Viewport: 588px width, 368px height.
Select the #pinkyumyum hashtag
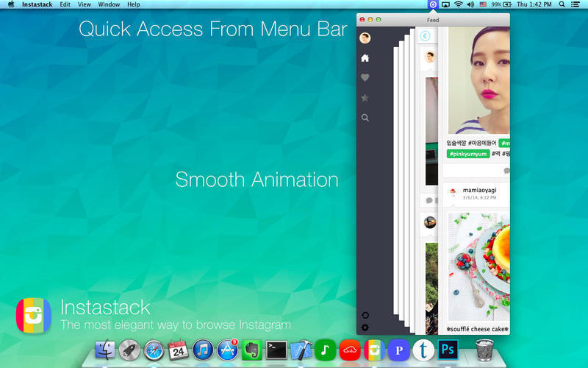point(468,154)
